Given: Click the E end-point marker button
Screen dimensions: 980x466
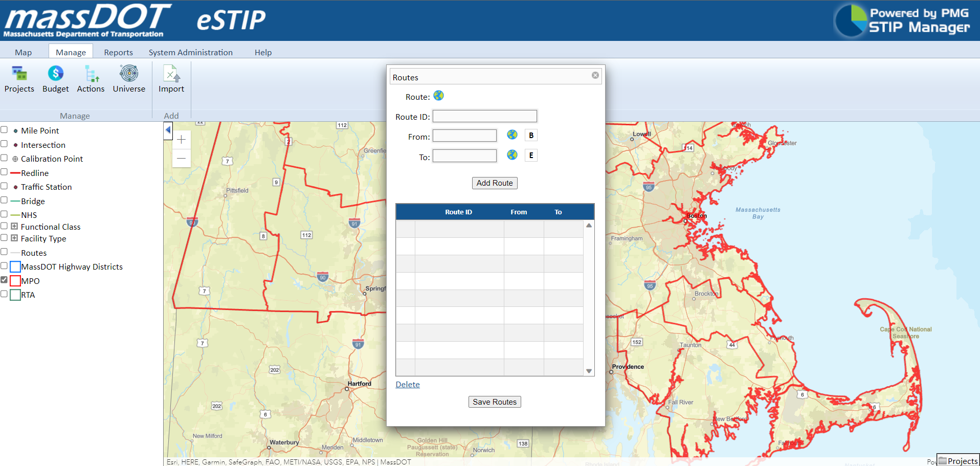Looking at the screenshot, I should (531, 155).
